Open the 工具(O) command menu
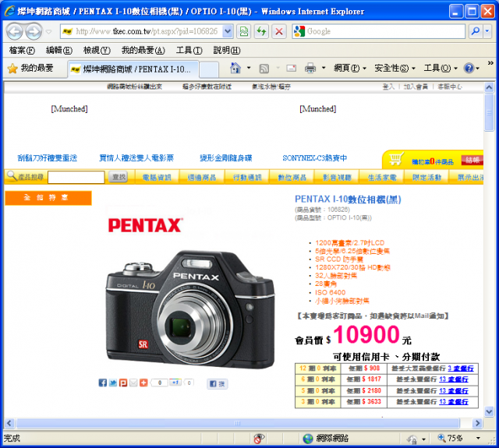Viewport: 499px width, 448px height. 441,68
